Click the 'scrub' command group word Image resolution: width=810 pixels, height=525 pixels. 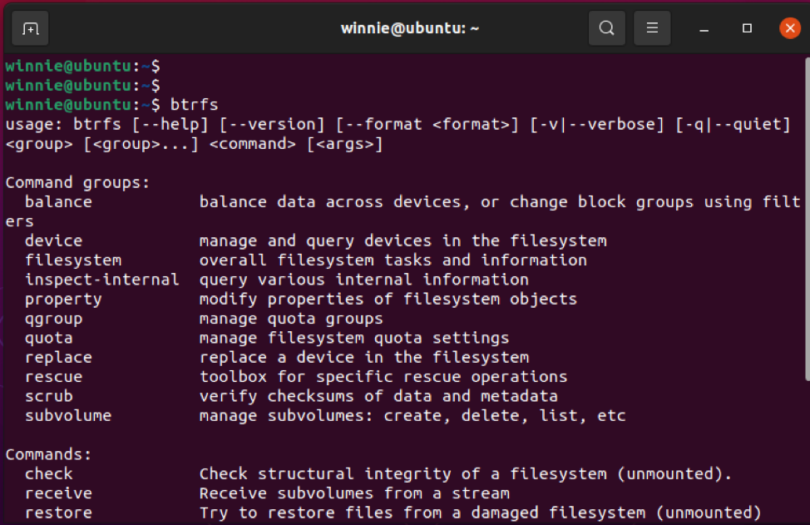(x=49, y=396)
